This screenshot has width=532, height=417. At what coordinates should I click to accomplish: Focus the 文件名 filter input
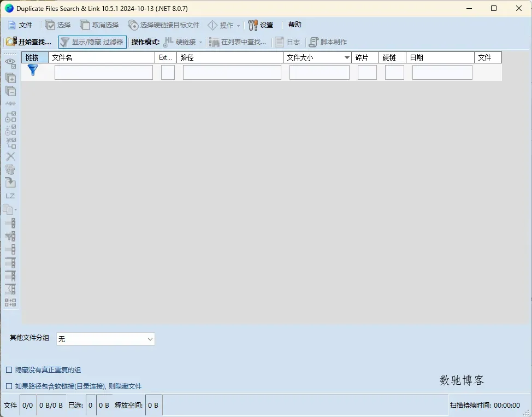(103, 73)
